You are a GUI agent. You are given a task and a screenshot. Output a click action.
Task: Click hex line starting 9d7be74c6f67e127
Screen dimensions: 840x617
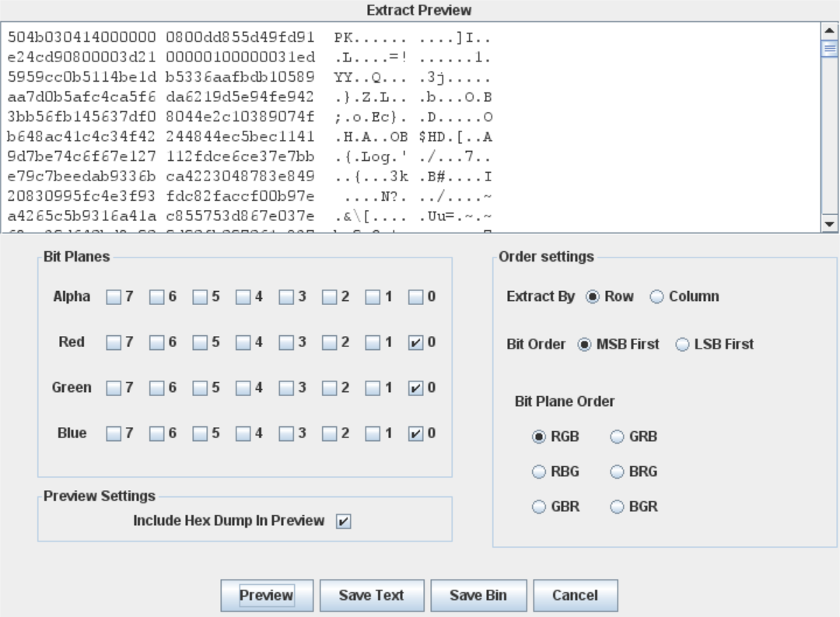coord(249,156)
